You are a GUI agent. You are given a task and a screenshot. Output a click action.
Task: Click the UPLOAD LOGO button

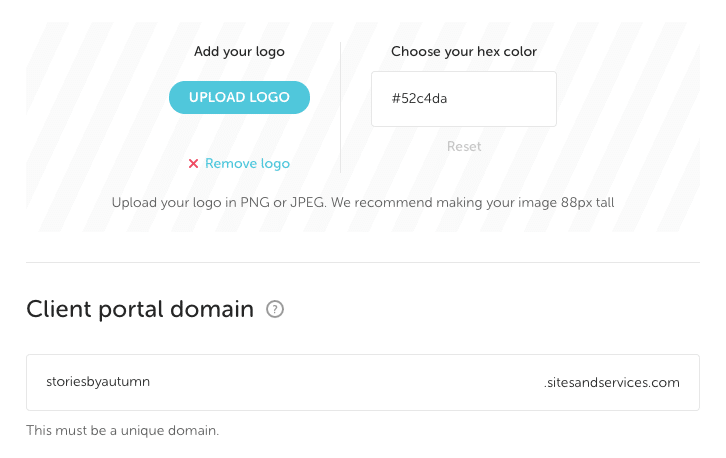click(x=239, y=97)
